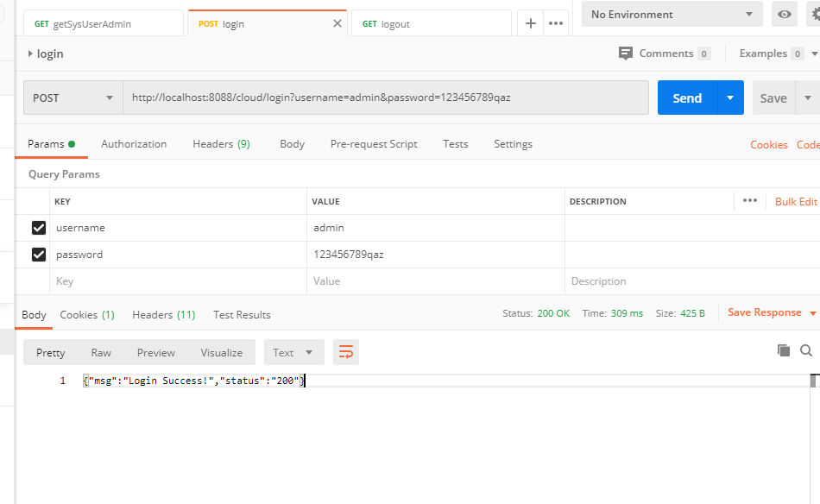Expand the login request name triangle
Viewport: 820px width, 504px height.
[30, 54]
